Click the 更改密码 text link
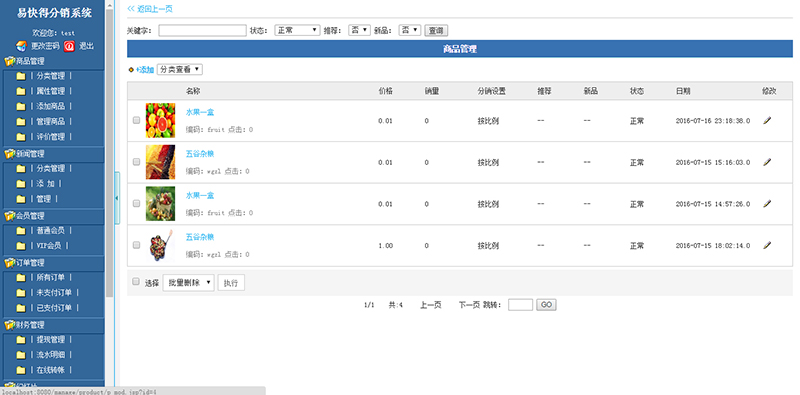Screen dimensions: 800x395 [45, 46]
